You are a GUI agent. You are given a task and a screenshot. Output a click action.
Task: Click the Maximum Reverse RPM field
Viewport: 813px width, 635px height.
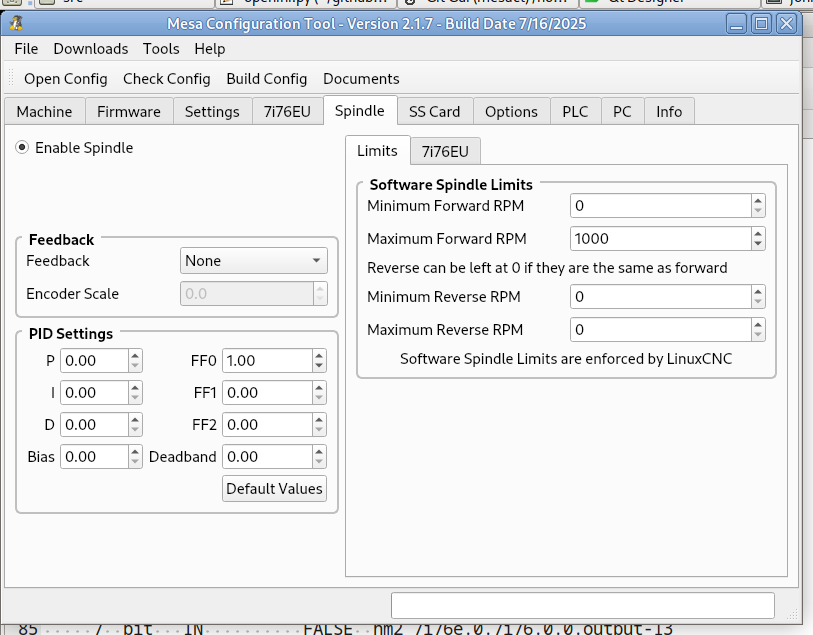click(661, 330)
